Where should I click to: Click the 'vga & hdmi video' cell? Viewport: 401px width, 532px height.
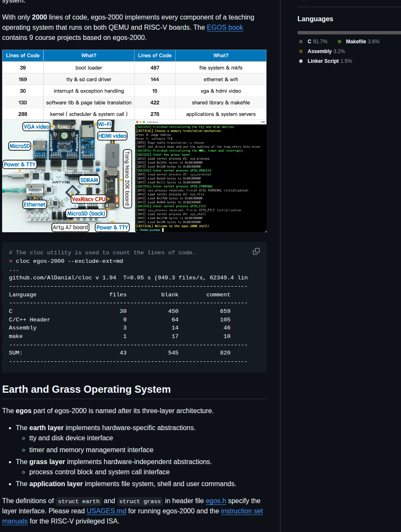221,91
